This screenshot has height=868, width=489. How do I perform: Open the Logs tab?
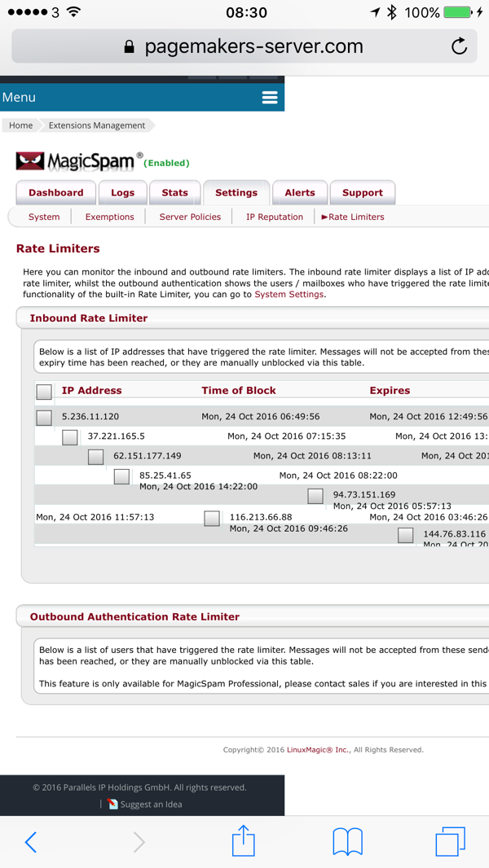[122, 193]
